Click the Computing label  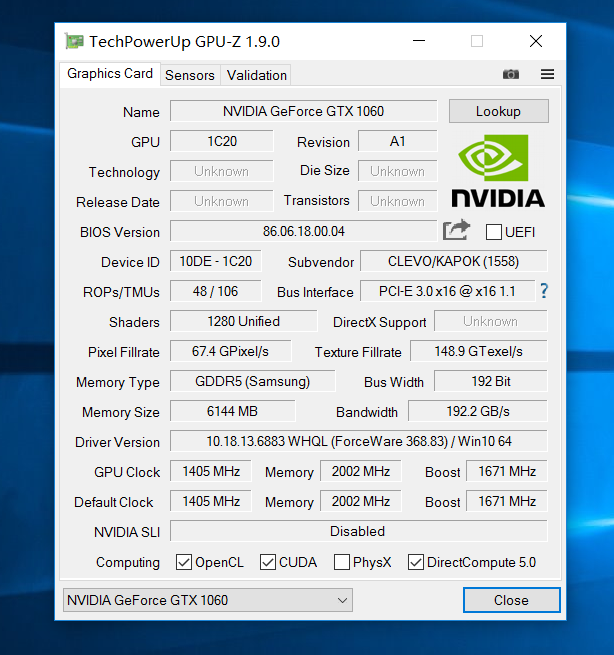(x=128, y=562)
